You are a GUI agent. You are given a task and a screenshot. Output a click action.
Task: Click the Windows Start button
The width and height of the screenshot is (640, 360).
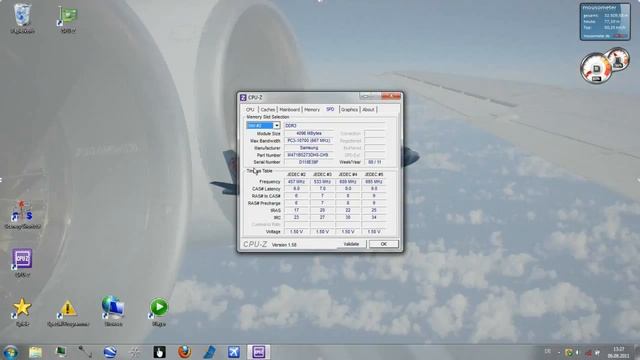point(10,352)
